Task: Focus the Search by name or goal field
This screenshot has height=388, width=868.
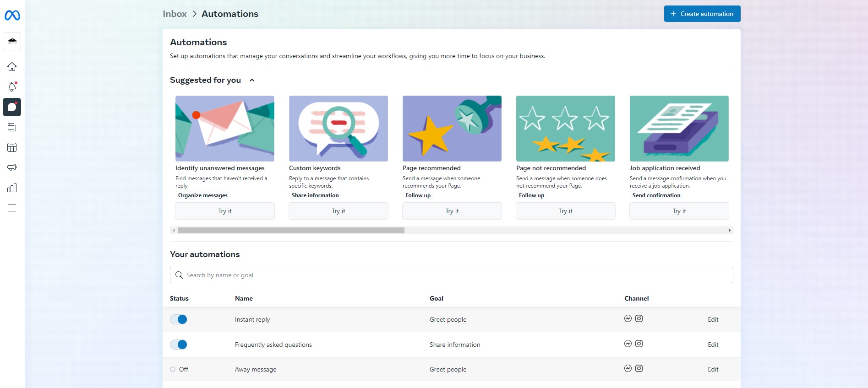Action: point(451,275)
